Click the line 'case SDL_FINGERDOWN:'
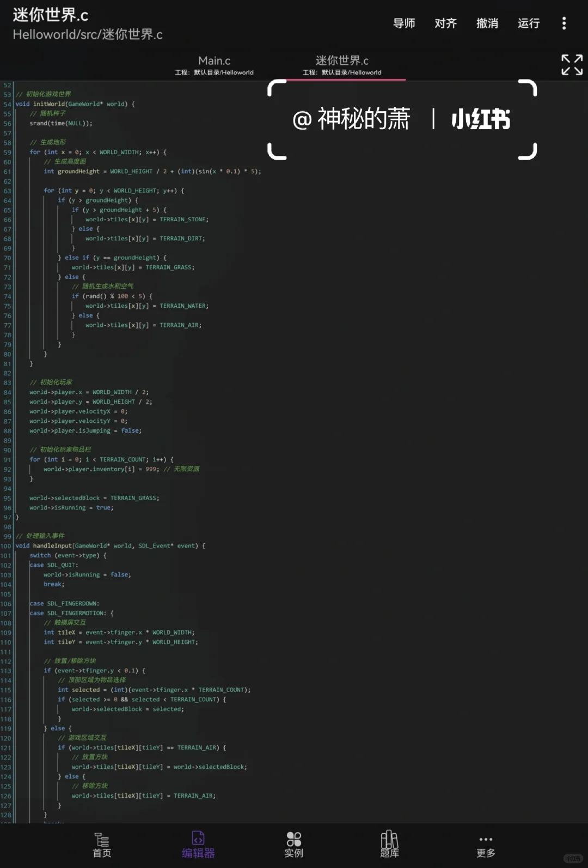 (64, 604)
